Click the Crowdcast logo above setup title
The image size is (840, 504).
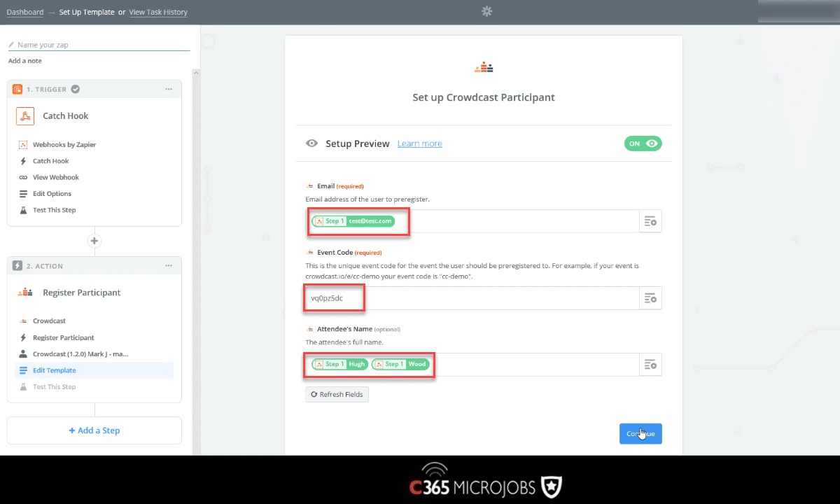point(484,68)
